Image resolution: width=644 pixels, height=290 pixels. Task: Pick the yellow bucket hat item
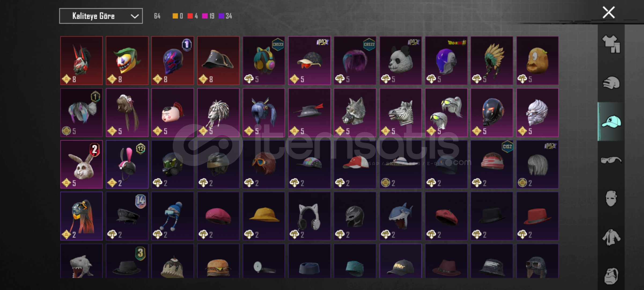[264, 216]
